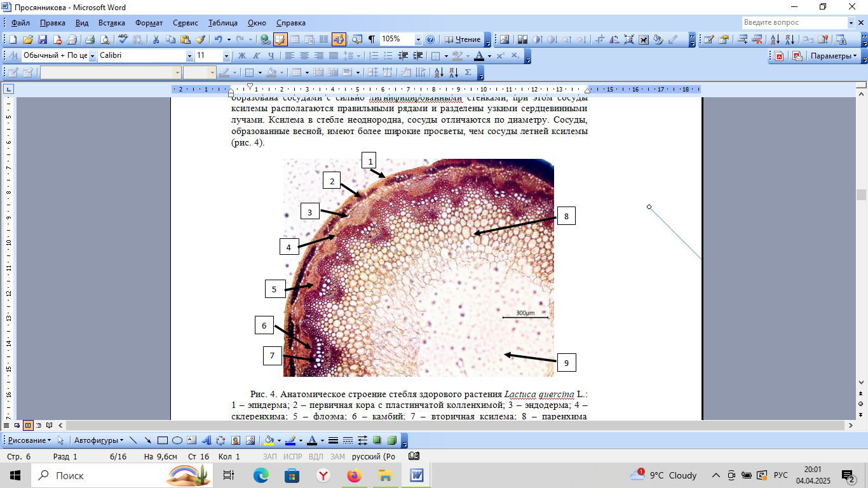Open the Таблица menu
Viewport: 868px width, 488px height.
222,23
